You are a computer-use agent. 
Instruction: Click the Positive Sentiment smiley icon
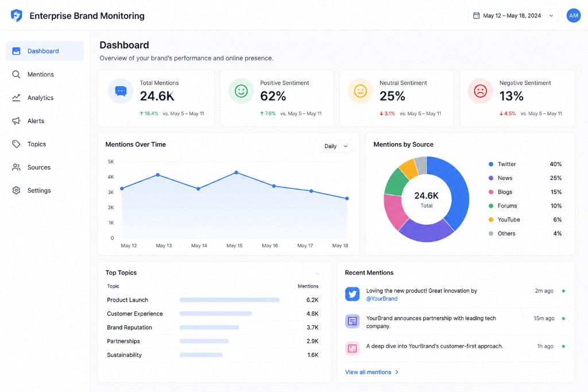[241, 91]
